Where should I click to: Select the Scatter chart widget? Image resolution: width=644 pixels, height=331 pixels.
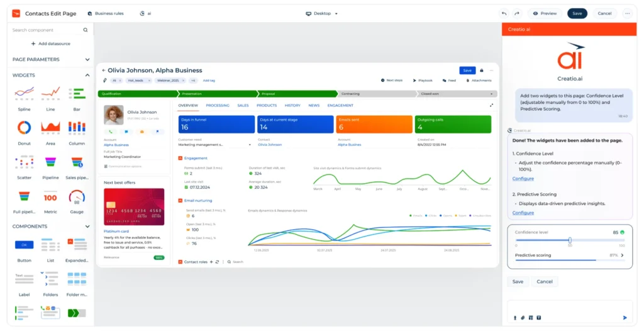pyautogui.click(x=25, y=167)
